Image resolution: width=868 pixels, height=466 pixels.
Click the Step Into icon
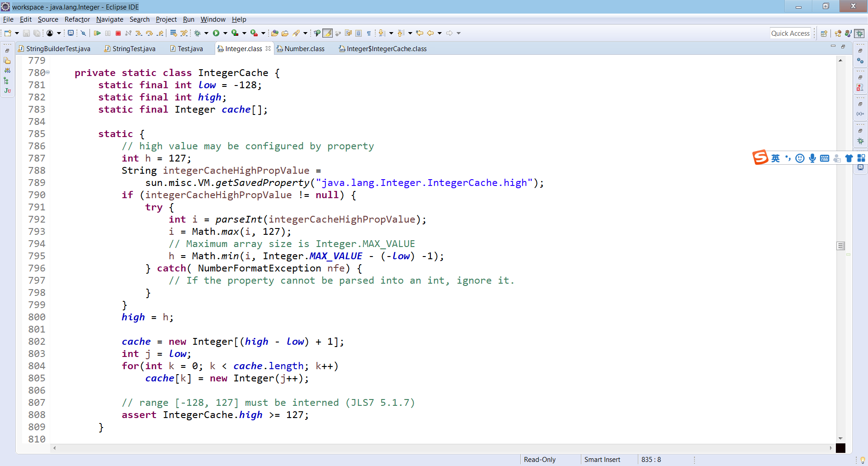coord(139,33)
